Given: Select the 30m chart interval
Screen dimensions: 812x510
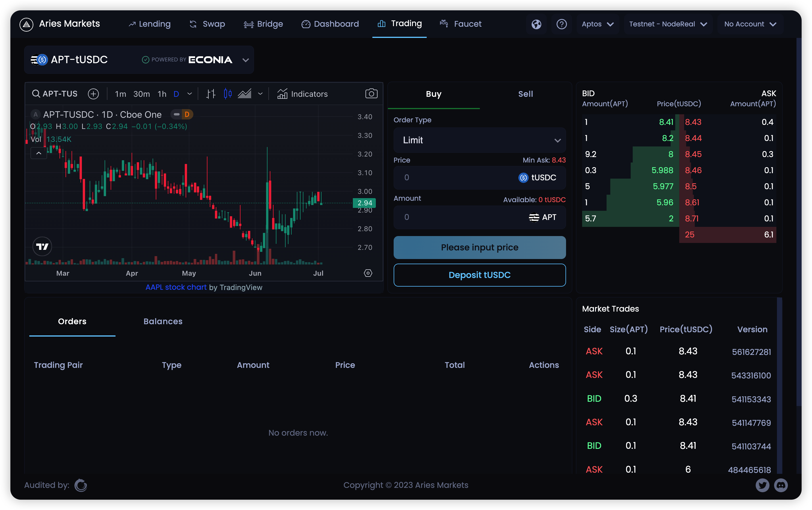Looking at the screenshot, I should pyautogui.click(x=141, y=94).
